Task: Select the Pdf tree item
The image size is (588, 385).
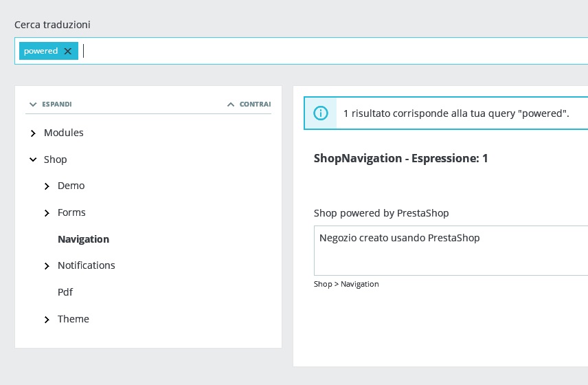Action: [x=65, y=292]
